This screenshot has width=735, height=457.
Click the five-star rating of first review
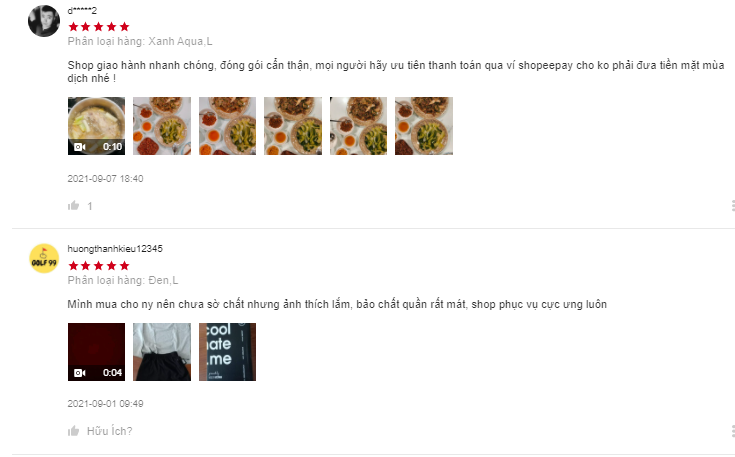click(99, 27)
